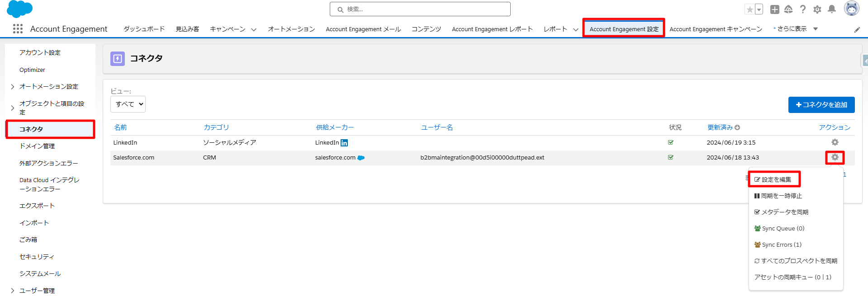Click the Salesforce cloud logo
This screenshot has width=868, height=296.
click(19, 9)
